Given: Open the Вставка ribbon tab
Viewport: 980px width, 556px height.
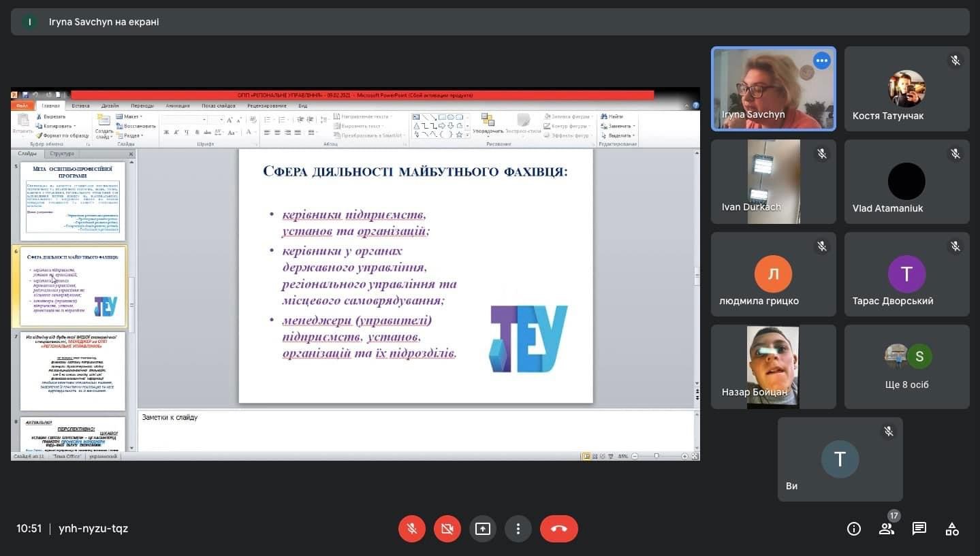Looking at the screenshot, I should [80, 105].
